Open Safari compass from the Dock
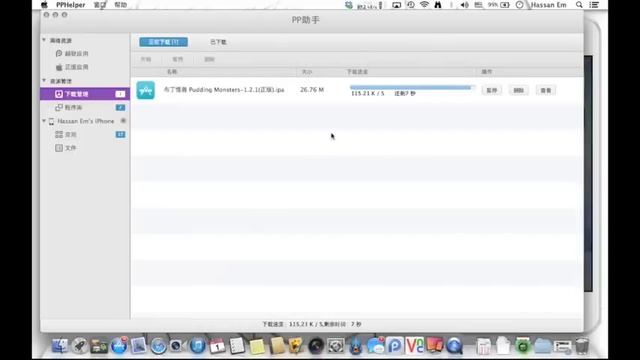 coord(158,346)
